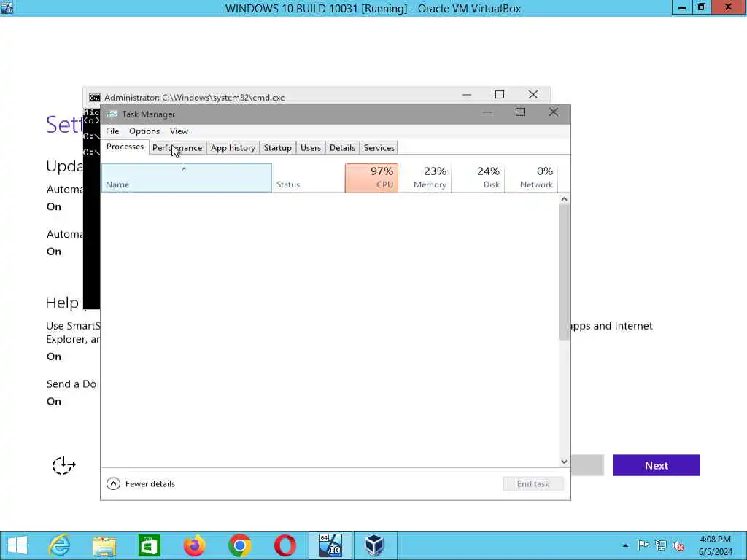Close the Task Manager window
The width and height of the screenshot is (747, 560).
553,113
